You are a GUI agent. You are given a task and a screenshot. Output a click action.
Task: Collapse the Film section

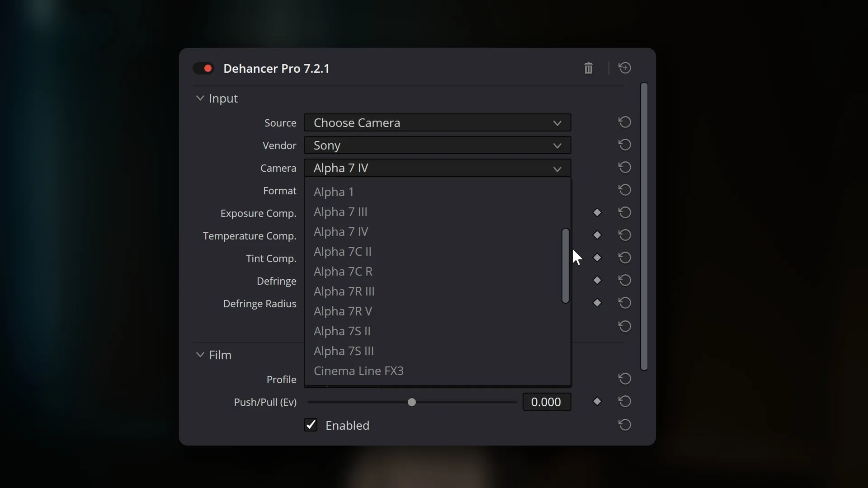(x=200, y=355)
